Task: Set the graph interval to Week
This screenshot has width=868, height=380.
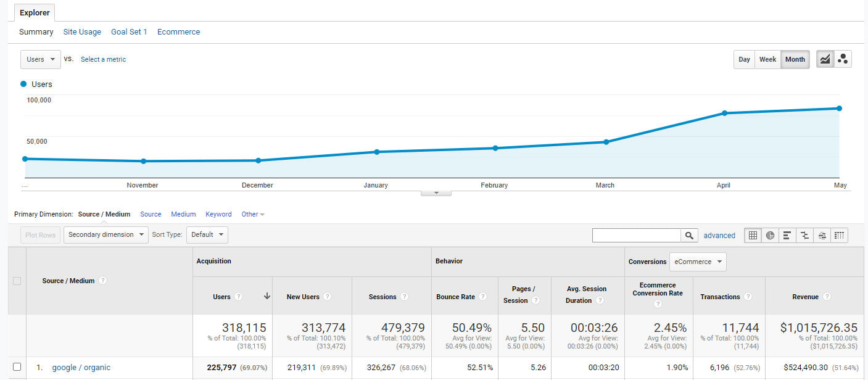Action: tap(767, 59)
